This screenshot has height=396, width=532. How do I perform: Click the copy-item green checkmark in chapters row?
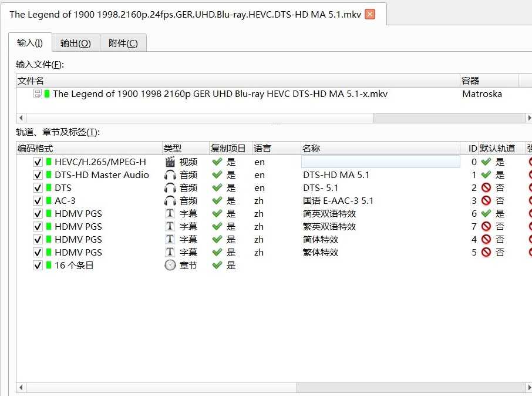[217, 265]
